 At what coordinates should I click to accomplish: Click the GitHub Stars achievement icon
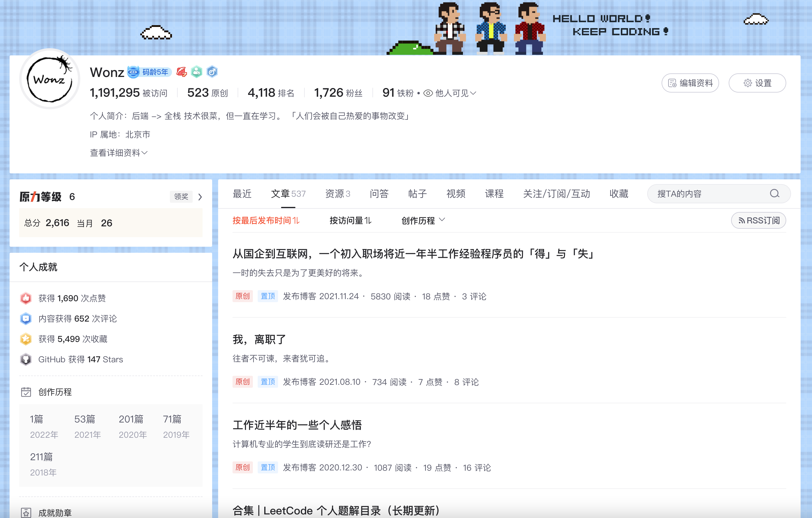coord(26,359)
